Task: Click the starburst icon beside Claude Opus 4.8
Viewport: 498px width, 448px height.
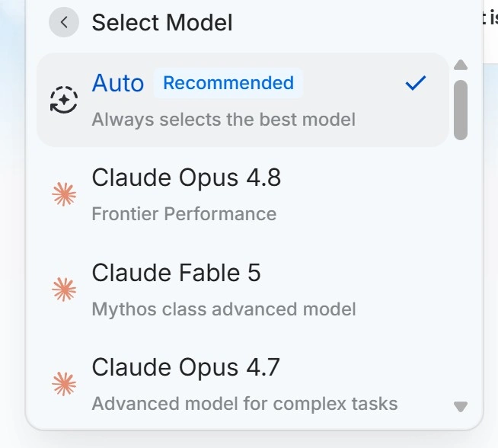Action: point(64,194)
